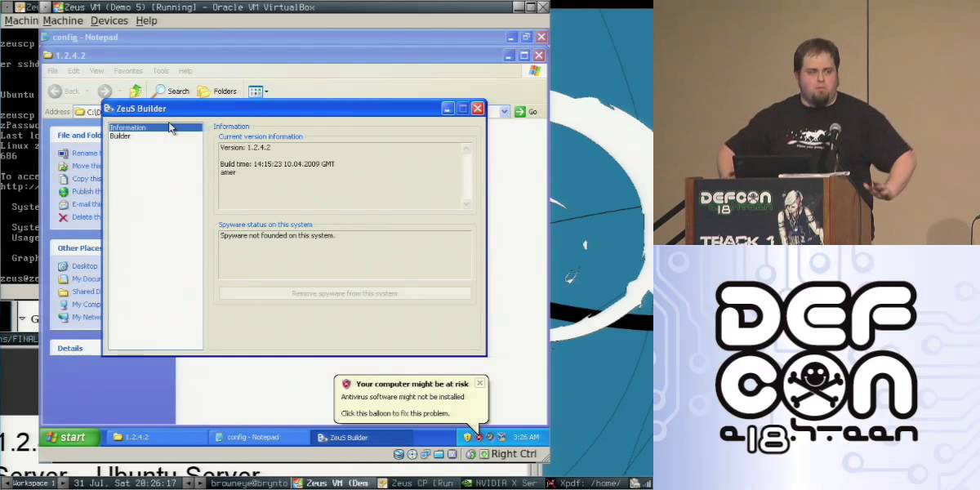The height and width of the screenshot is (490, 980).
Task: Click red security alert tray icon
Action: [x=479, y=437]
